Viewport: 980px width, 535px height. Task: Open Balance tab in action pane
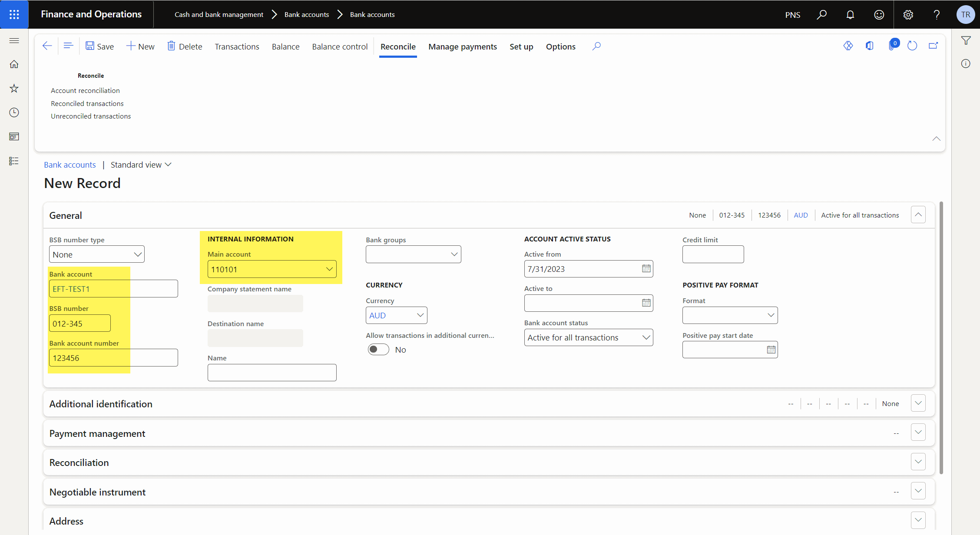pyautogui.click(x=285, y=46)
